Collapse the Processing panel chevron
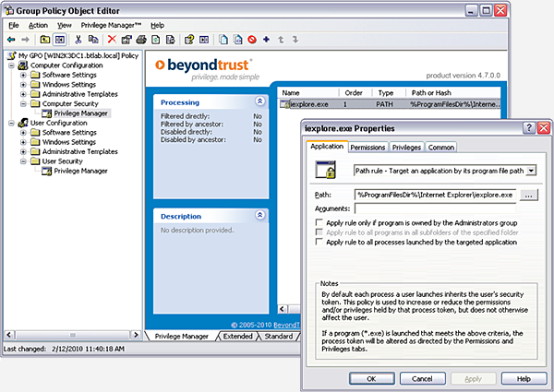 [x=259, y=101]
